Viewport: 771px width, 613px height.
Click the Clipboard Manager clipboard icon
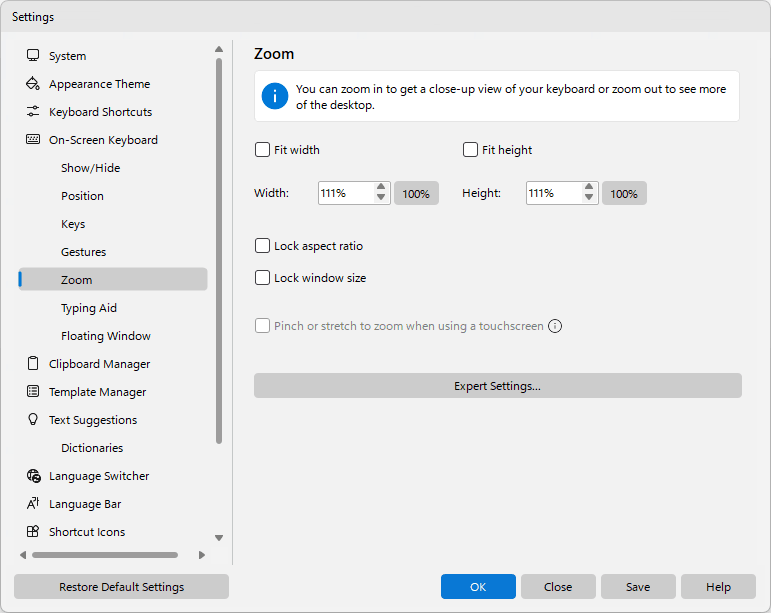point(33,363)
